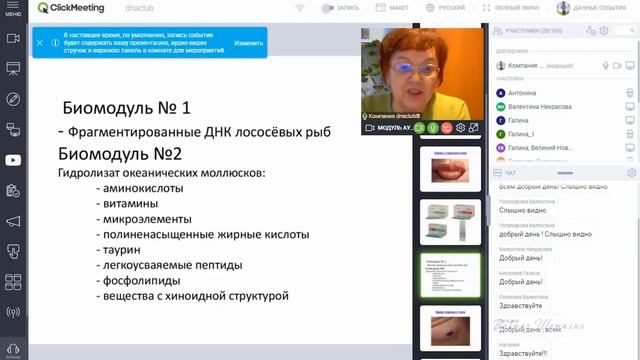640x360 pixels.
Task: Click the 'Биомодуль № 1' slide heading
Action: pyautogui.click(x=127, y=108)
